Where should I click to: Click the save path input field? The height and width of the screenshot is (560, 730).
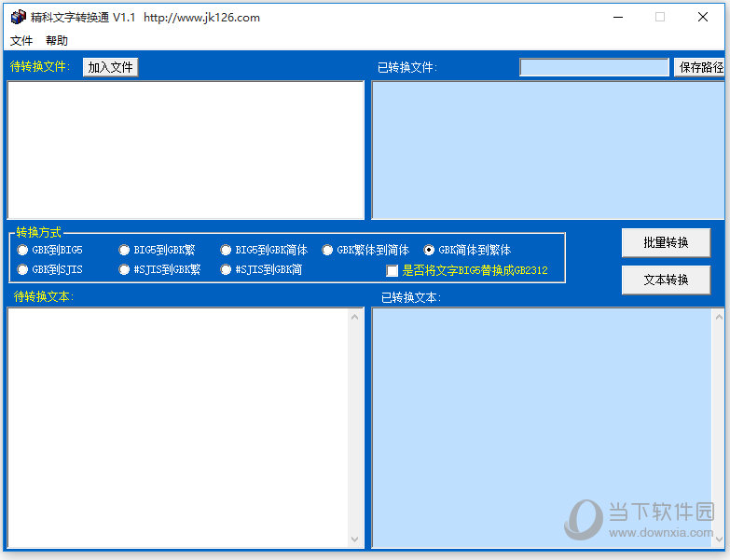595,67
